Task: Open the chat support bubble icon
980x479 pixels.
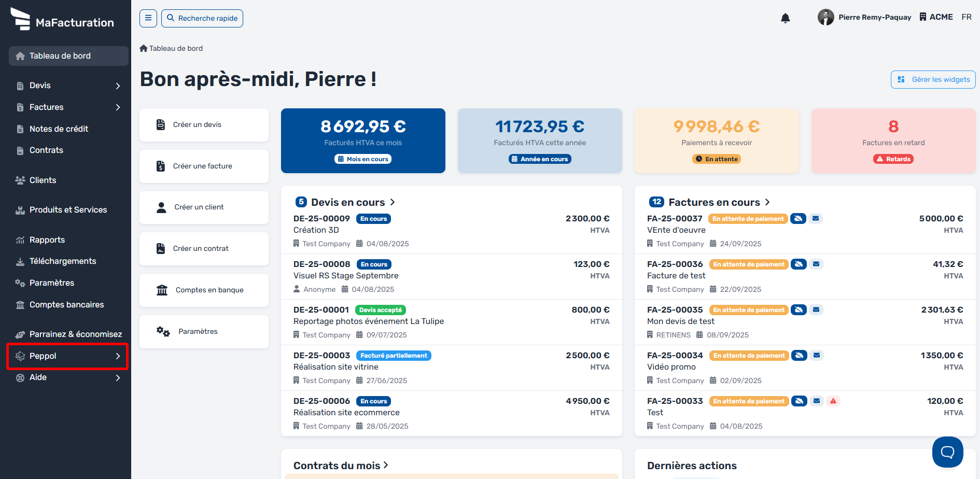Action: [947, 452]
